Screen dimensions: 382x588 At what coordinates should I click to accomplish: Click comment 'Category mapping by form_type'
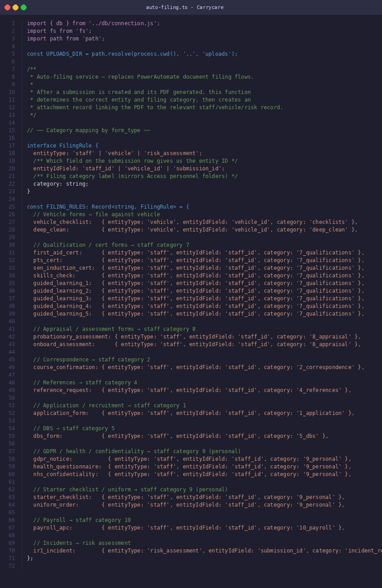click(x=89, y=130)
